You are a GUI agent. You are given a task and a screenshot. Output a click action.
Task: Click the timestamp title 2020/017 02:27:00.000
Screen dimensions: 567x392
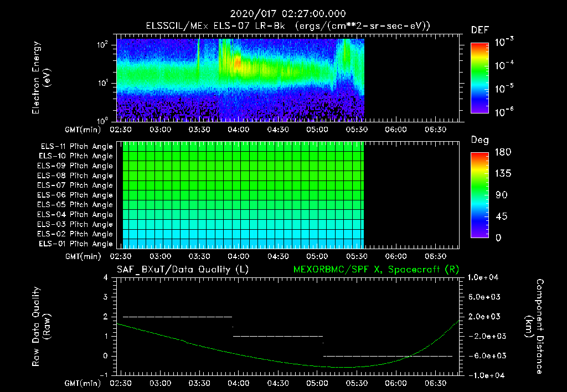288,14
